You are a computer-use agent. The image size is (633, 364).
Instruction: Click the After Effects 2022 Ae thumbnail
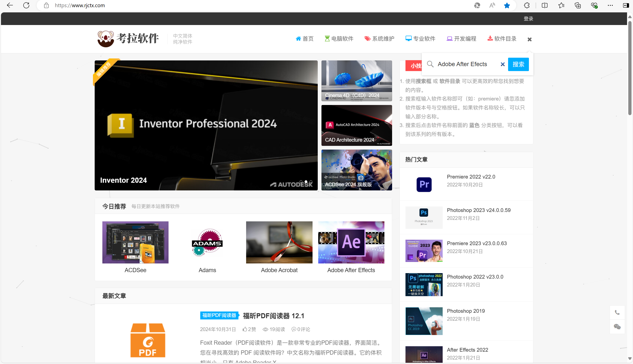coord(424,355)
